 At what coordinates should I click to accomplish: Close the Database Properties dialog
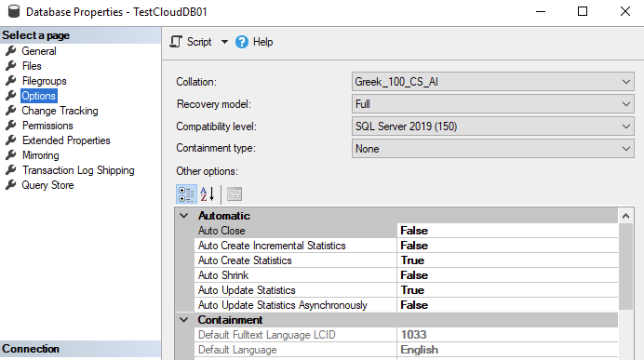[625, 11]
